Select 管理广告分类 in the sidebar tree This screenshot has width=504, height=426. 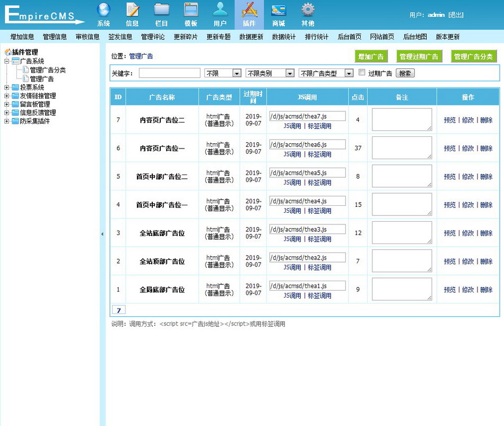point(48,70)
